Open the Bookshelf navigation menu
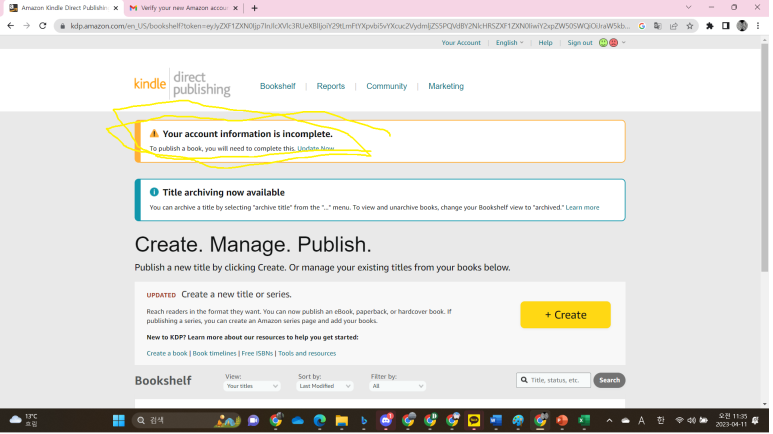 [x=278, y=86]
